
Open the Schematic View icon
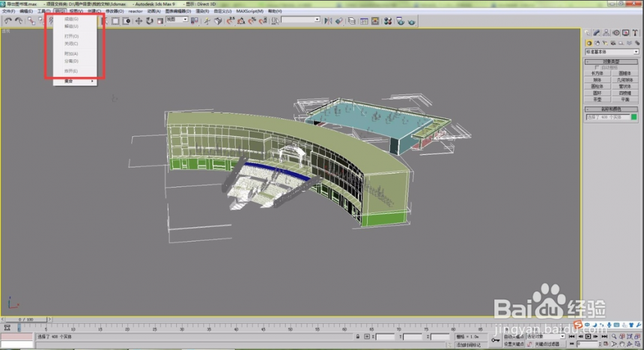click(x=375, y=21)
